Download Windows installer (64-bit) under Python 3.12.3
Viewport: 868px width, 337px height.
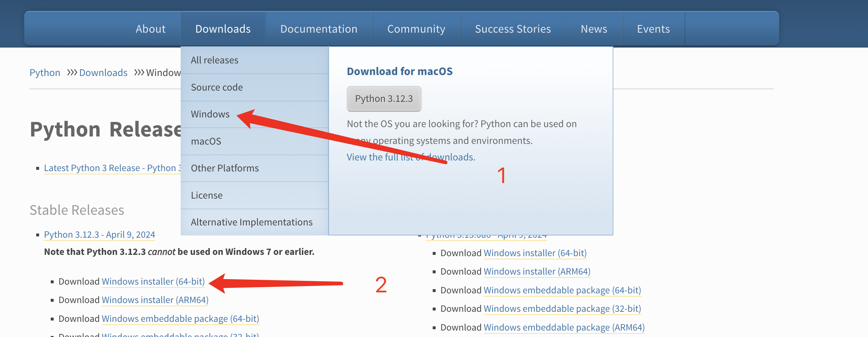pos(153,281)
